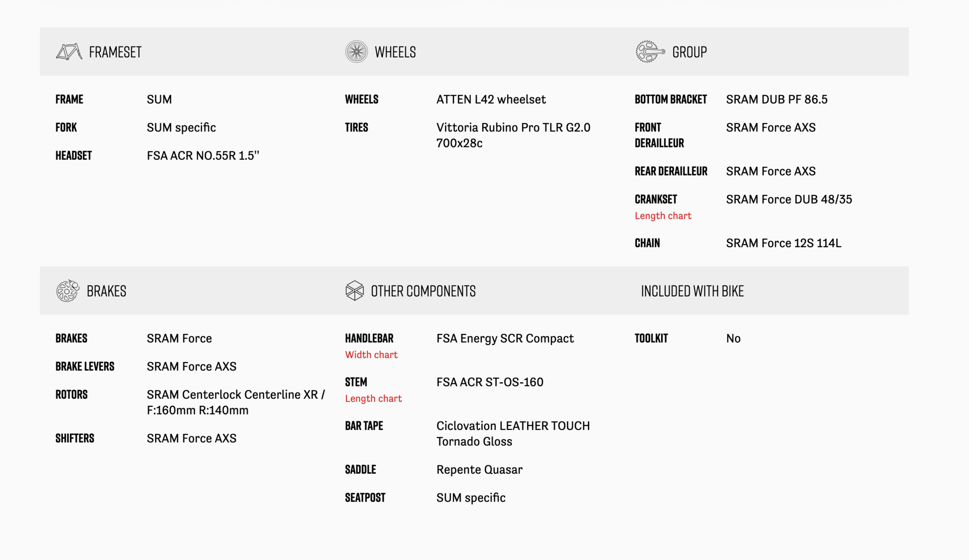Select headset value FSA ACR NO.55R 1.5''
The width and height of the screenshot is (969, 560).
[203, 156]
